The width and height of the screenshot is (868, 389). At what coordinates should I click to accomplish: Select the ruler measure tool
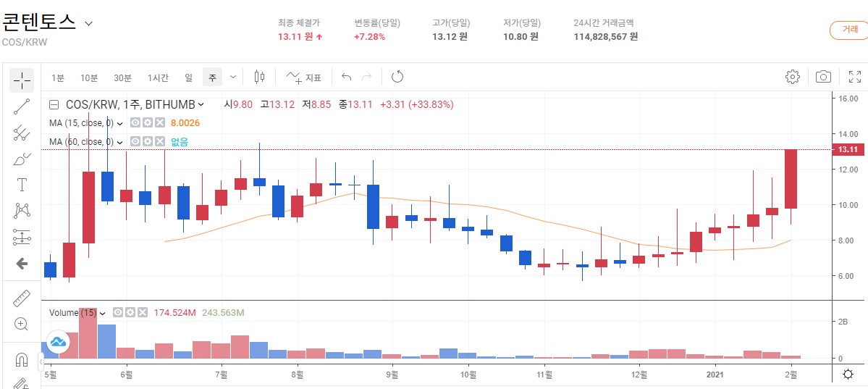22,298
